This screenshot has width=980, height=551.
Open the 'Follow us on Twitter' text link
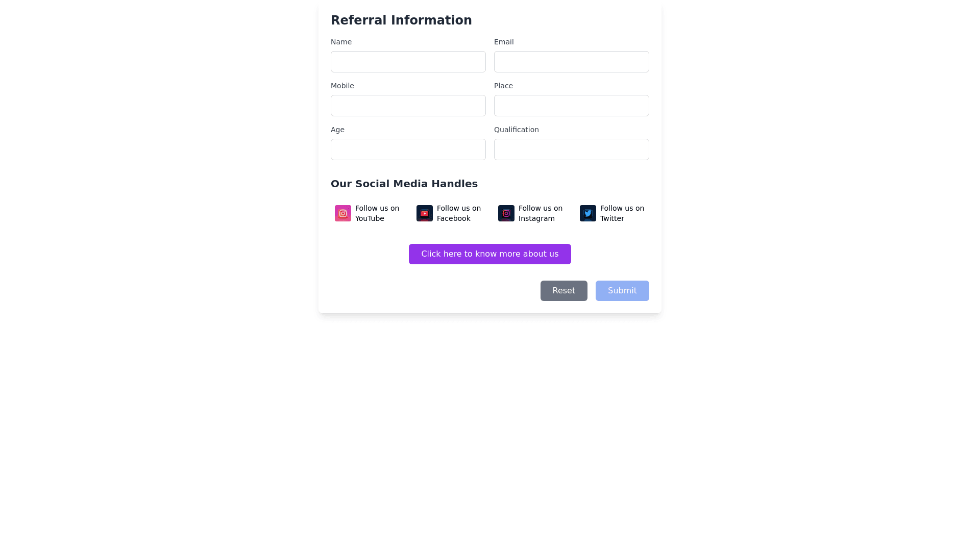(x=622, y=213)
